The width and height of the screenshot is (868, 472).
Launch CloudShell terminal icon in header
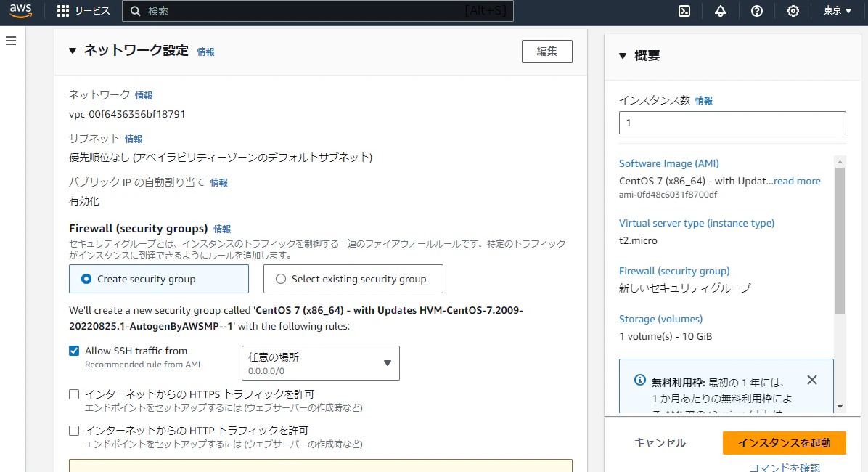click(x=684, y=11)
